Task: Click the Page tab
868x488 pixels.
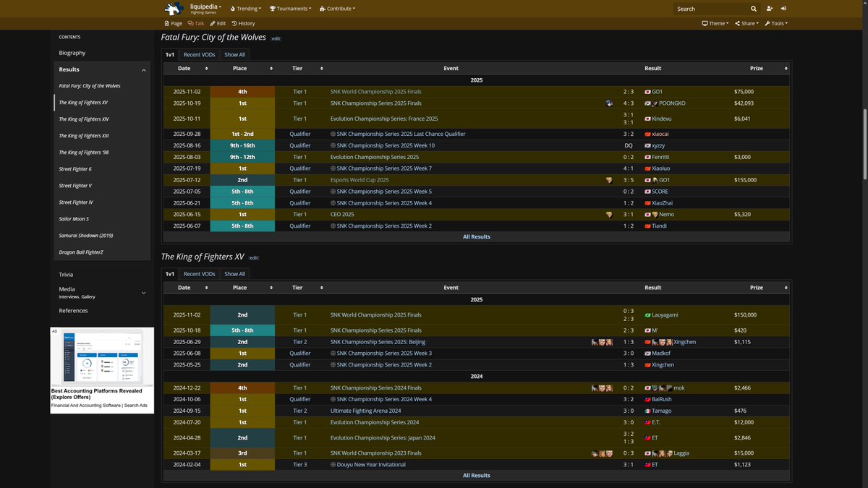Action: pos(173,23)
